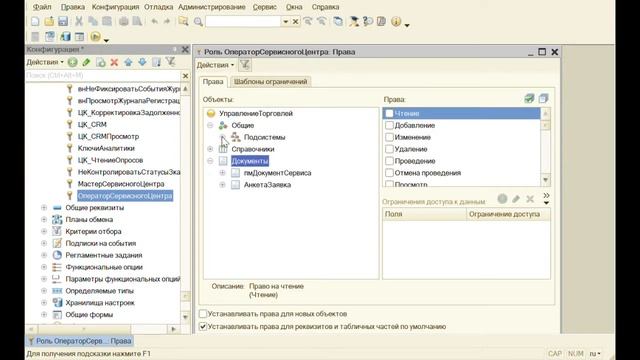This screenshot has height=360, width=640.
Task: Click the rights list scroll down arrow
Action: click(x=546, y=180)
